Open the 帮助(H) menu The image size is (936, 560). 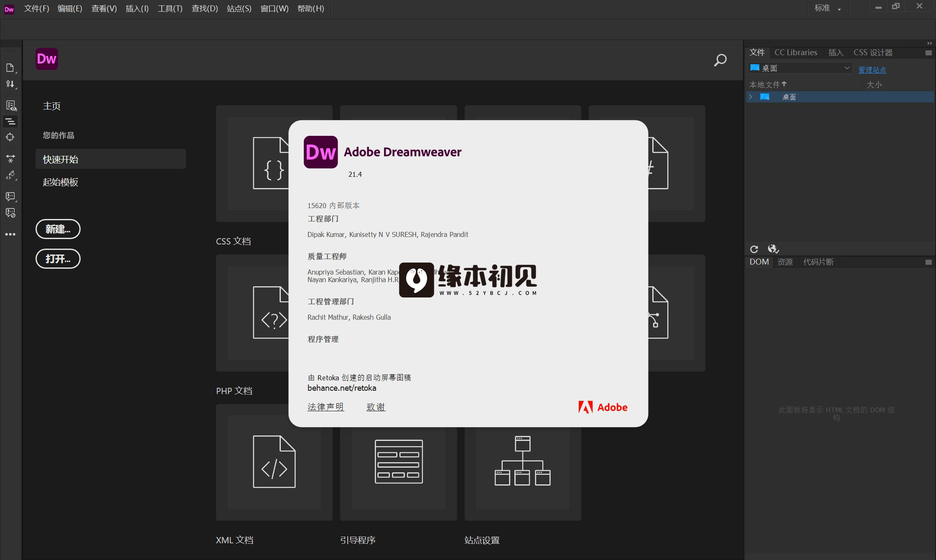(x=310, y=8)
